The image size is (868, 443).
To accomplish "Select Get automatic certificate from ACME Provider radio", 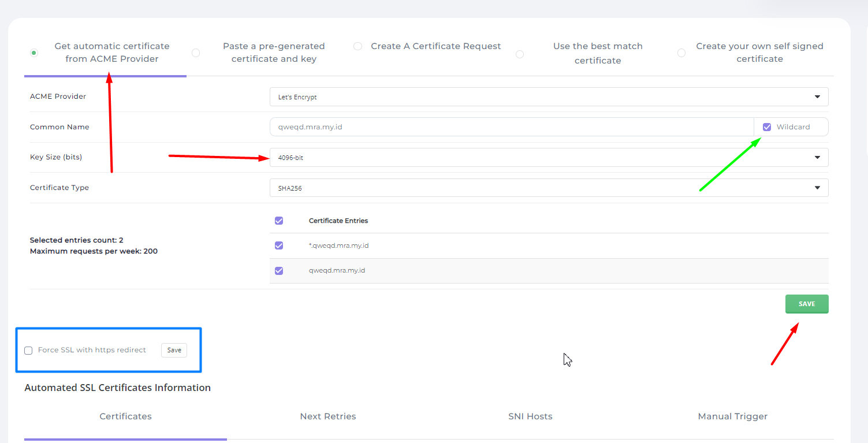I will tap(34, 53).
